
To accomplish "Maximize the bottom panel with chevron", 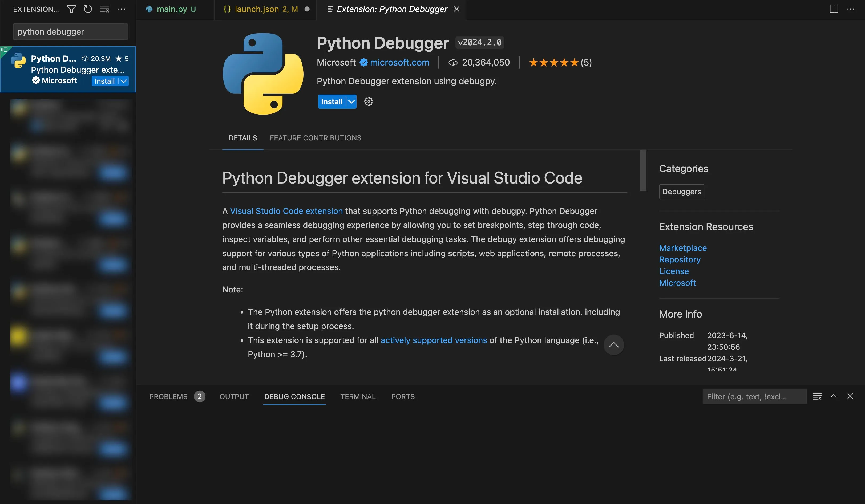I will [x=833, y=396].
